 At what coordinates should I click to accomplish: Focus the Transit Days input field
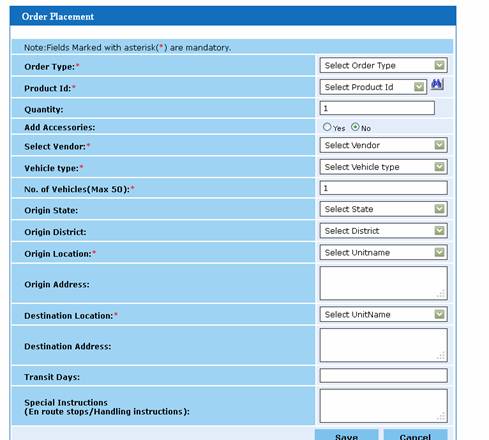tap(383, 376)
